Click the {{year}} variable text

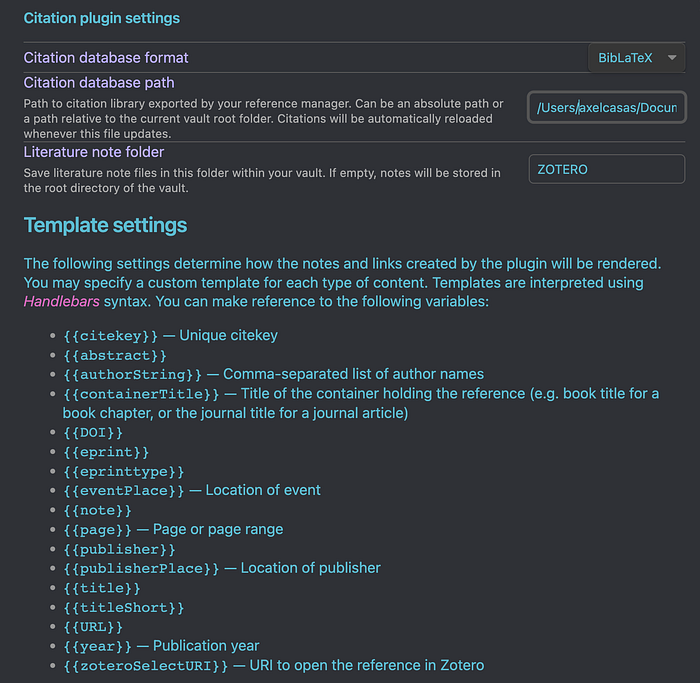[97, 646]
